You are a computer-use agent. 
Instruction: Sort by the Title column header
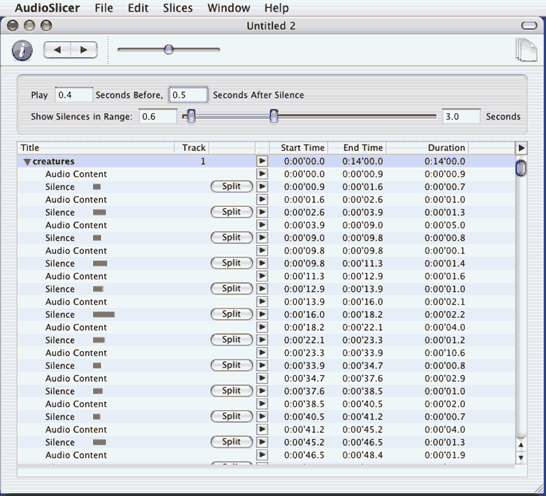(x=96, y=148)
